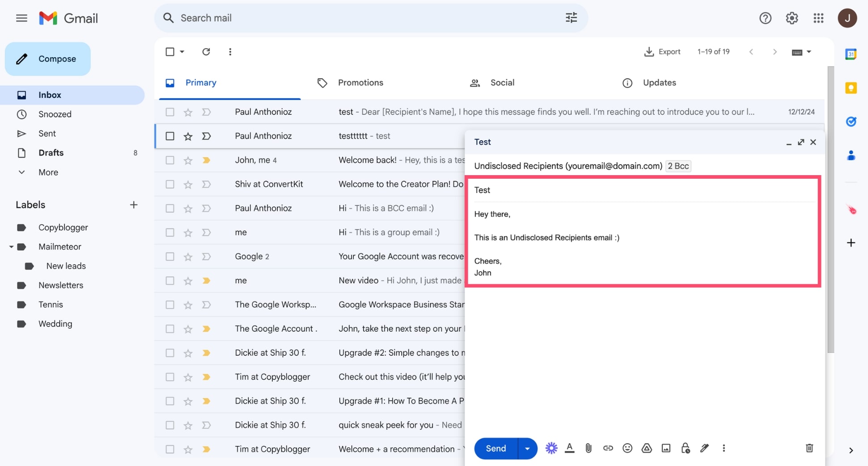This screenshot has width=868, height=466.
Task: Insert signature pen icon
Action: click(x=704, y=448)
